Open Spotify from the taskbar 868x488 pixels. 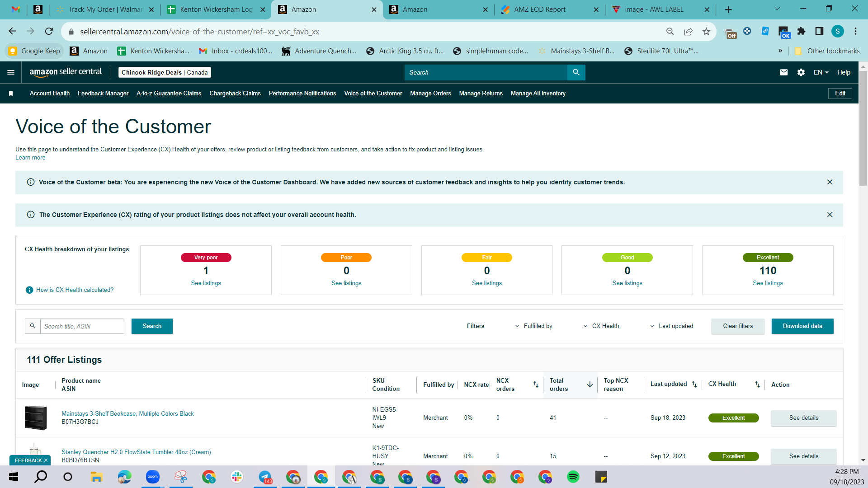click(x=573, y=477)
